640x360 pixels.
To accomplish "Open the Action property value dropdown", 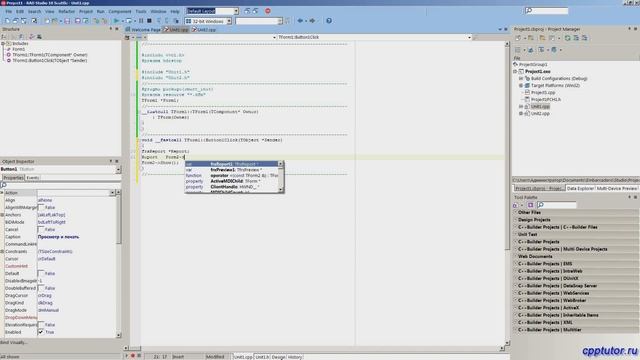I will [112, 193].
